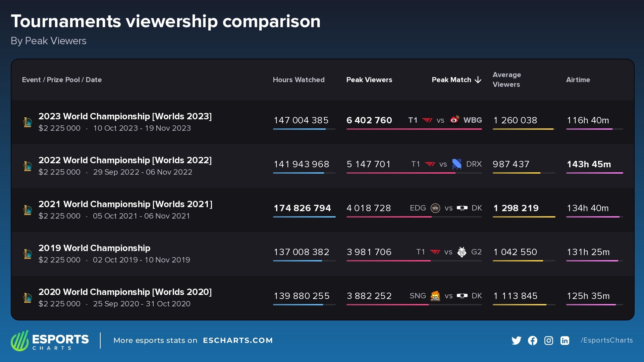Click the Instagram icon
Screen dimensions: 644x362
[548, 341]
